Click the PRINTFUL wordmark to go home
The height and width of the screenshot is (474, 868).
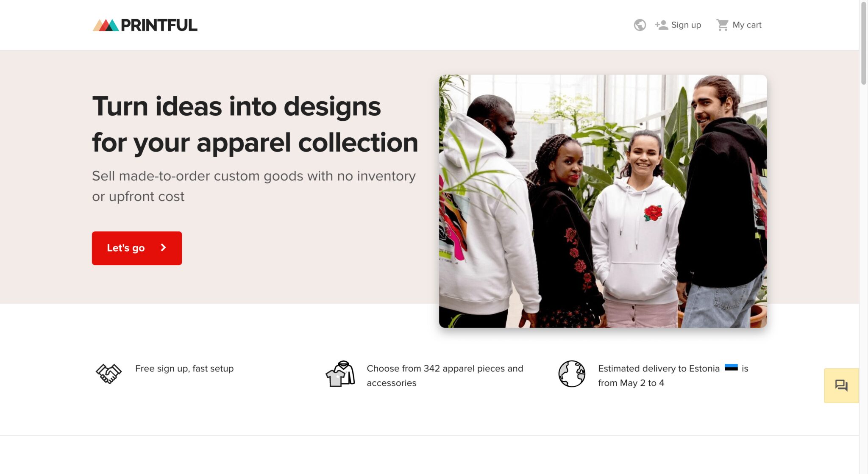(x=159, y=25)
